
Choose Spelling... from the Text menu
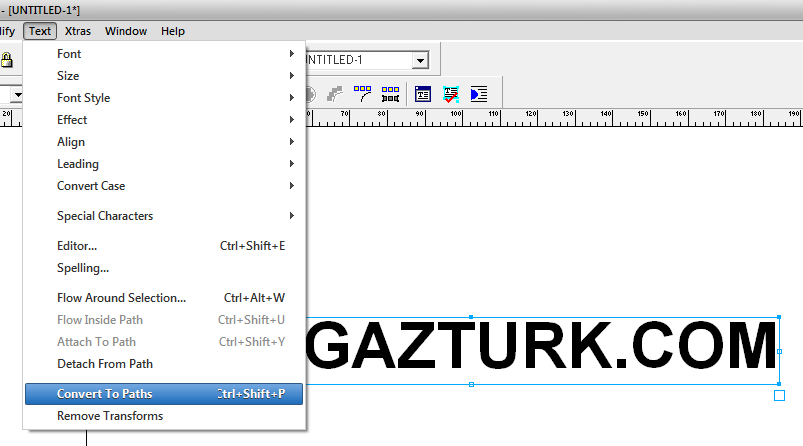pyautogui.click(x=164, y=268)
